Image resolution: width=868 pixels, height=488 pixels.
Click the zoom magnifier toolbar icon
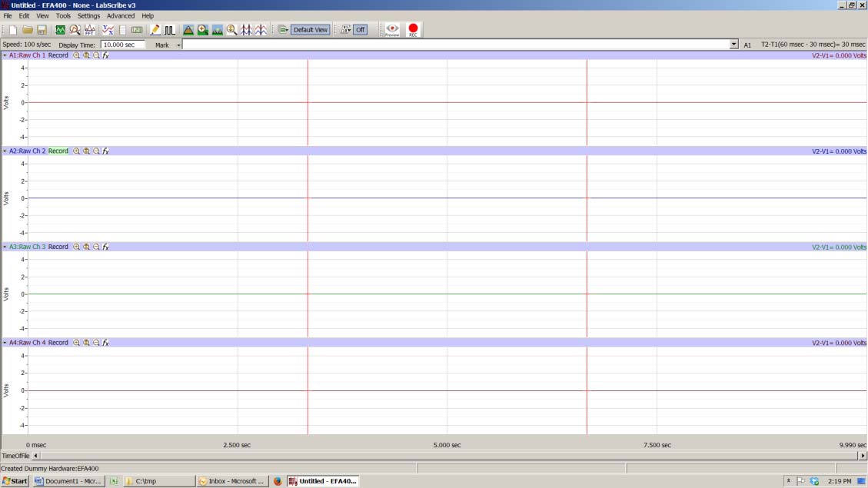pyautogui.click(x=231, y=29)
